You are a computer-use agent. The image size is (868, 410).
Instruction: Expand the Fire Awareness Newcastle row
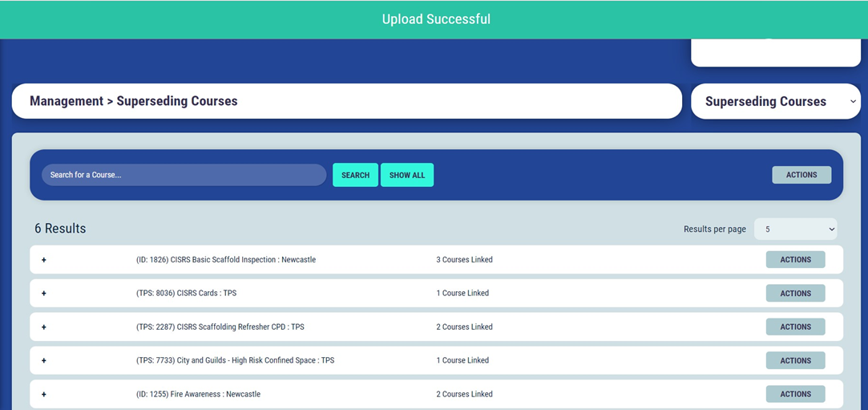click(44, 395)
